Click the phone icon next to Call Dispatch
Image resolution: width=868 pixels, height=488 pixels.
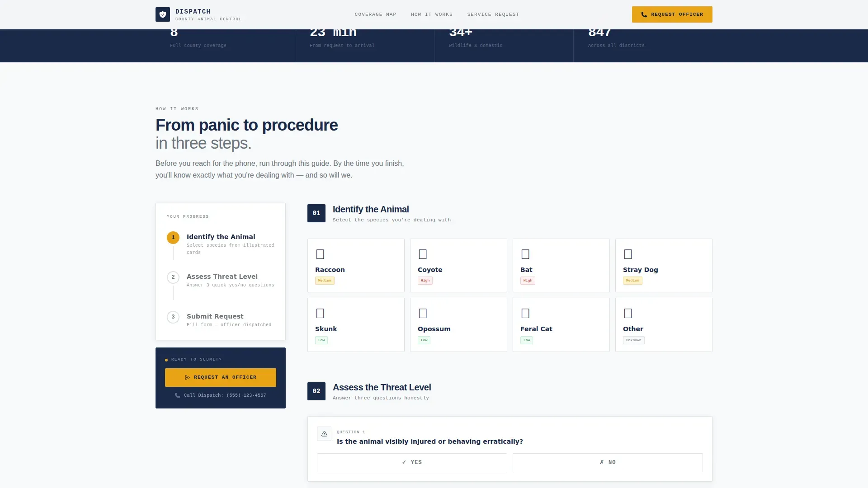pos(178,395)
